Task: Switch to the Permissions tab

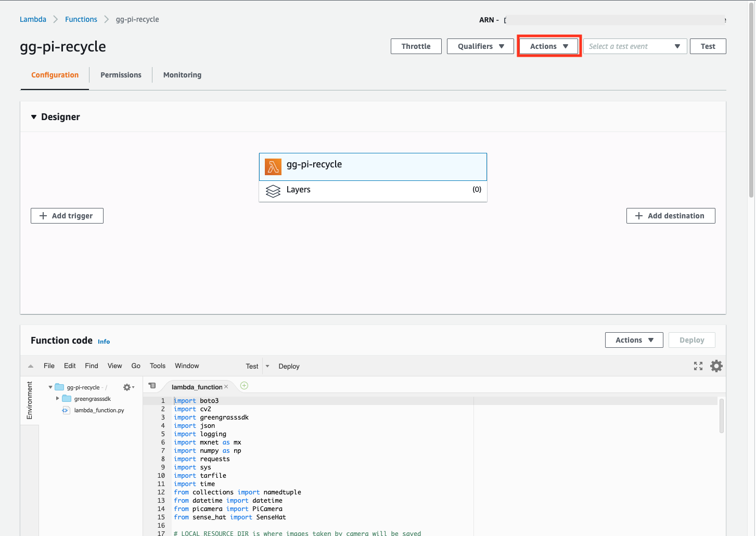Action: pyautogui.click(x=121, y=75)
